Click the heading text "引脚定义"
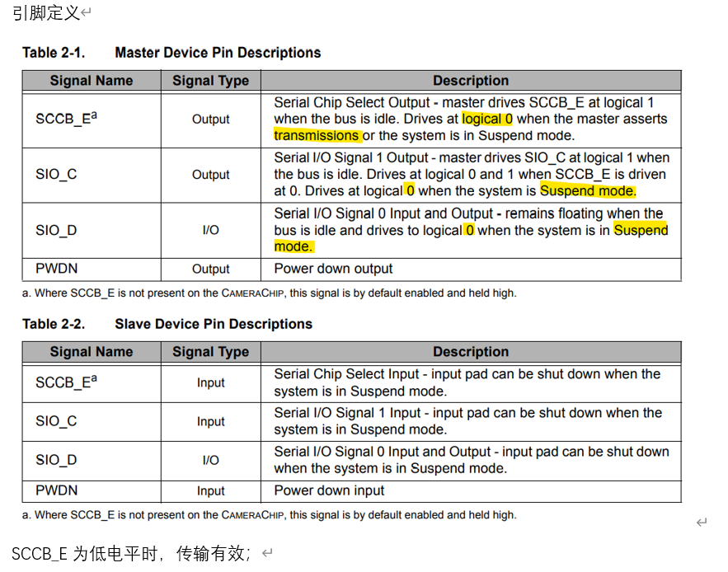The height and width of the screenshot is (572, 728). pyautogui.click(x=46, y=12)
